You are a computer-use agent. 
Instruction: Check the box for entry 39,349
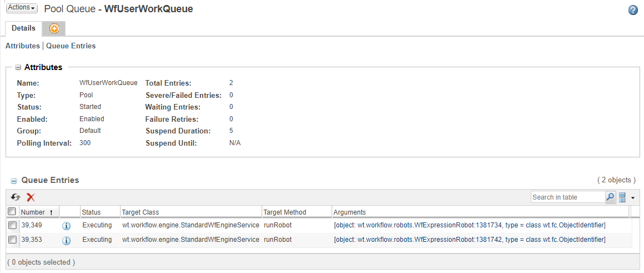[12, 225]
